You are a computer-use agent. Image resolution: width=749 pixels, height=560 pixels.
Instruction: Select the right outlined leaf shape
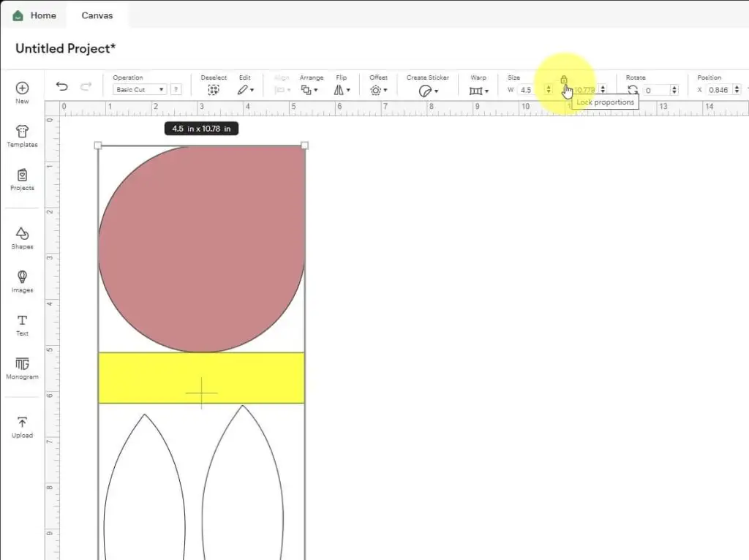tap(243, 483)
